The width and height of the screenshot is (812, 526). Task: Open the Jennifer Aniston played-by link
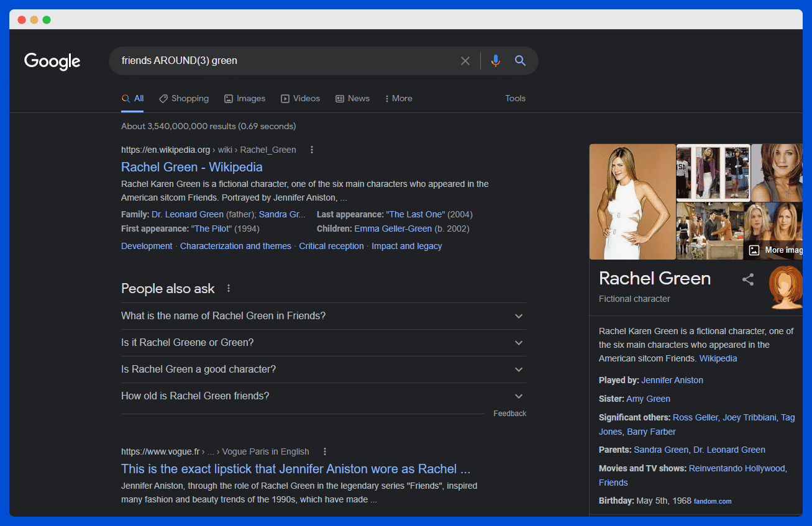tap(672, 380)
